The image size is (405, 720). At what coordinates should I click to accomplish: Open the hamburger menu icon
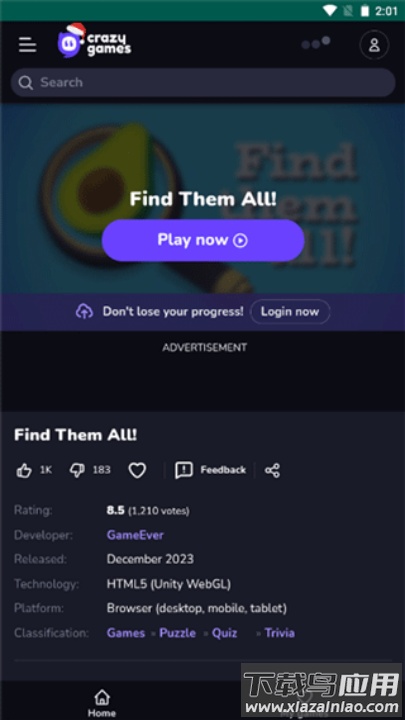pyautogui.click(x=28, y=45)
